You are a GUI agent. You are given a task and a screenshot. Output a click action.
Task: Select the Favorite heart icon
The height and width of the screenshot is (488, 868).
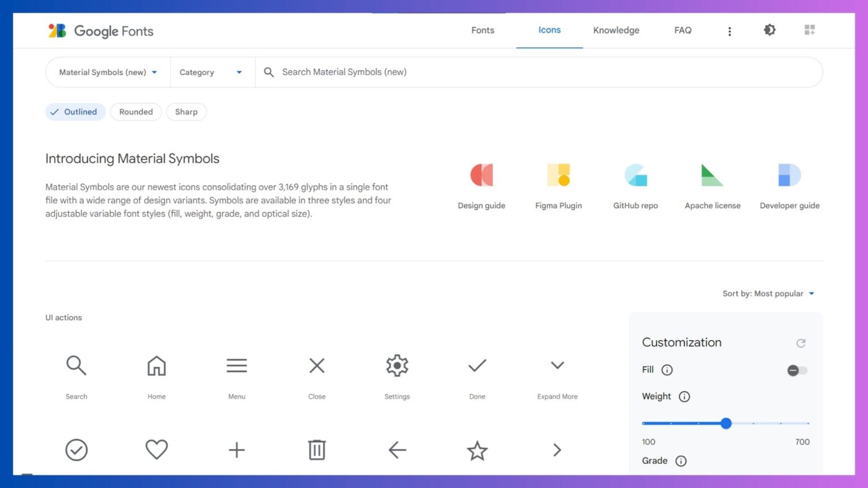(x=157, y=450)
